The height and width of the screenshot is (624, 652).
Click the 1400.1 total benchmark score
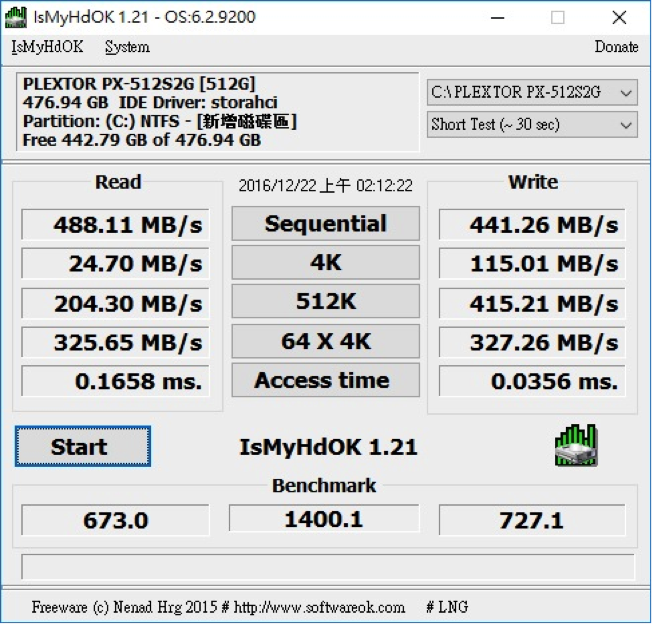click(324, 519)
